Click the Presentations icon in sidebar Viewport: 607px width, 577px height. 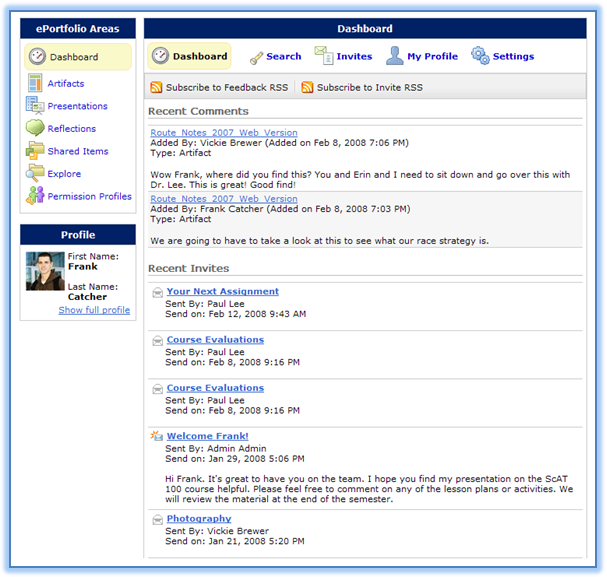pos(35,106)
